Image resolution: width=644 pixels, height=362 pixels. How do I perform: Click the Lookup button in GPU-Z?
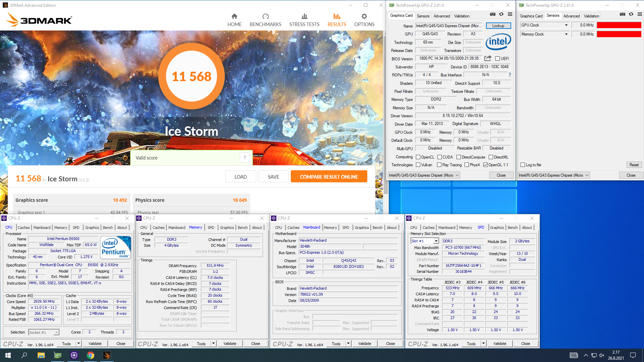pyautogui.click(x=498, y=26)
